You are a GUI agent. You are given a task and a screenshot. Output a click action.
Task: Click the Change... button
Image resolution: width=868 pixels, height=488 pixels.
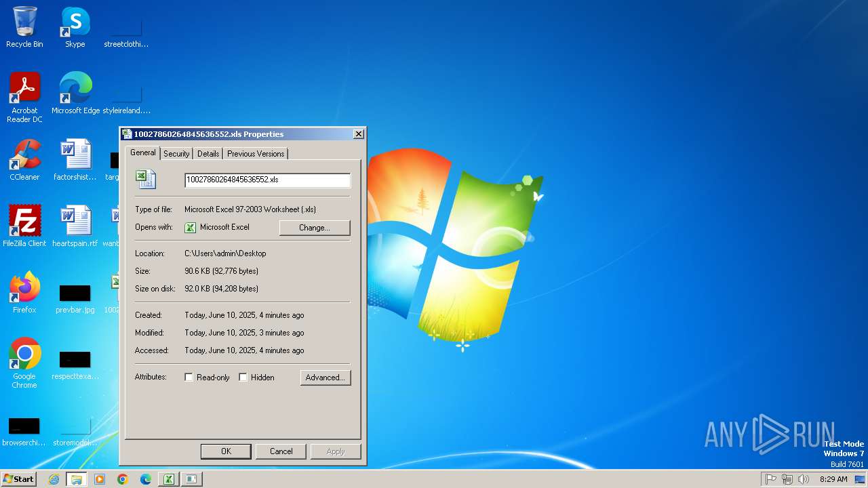(x=315, y=228)
